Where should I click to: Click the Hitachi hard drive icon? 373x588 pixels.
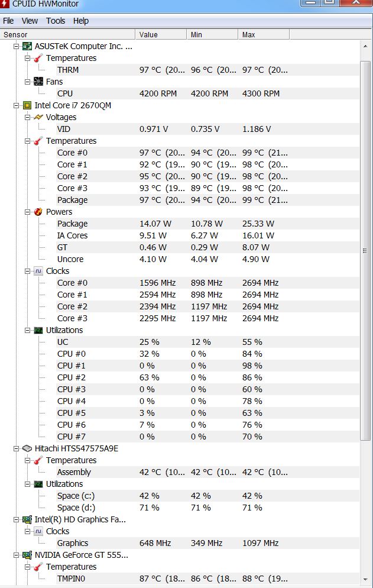pos(27,448)
